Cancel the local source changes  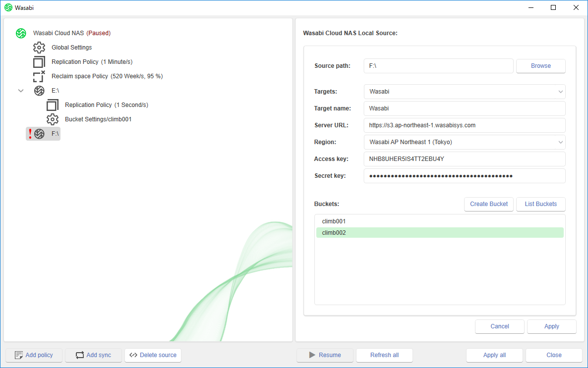pos(499,326)
